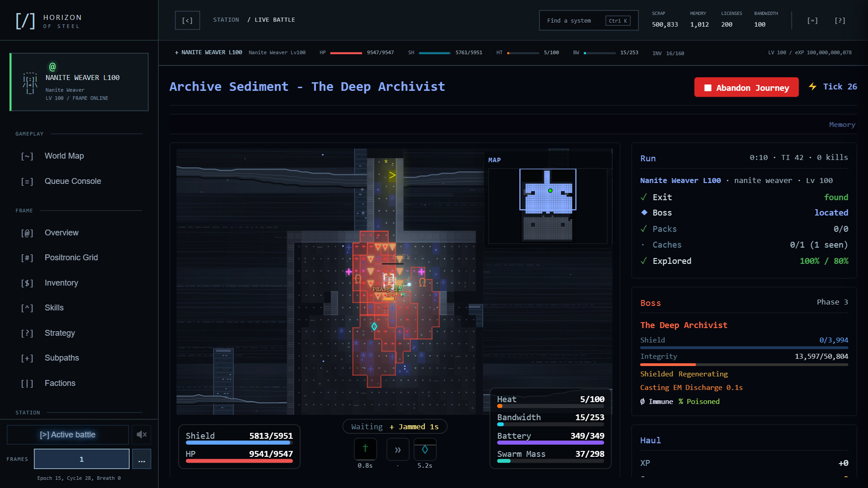Click the Abandon Journey button
The height and width of the screenshot is (488, 868).
point(746,88)
